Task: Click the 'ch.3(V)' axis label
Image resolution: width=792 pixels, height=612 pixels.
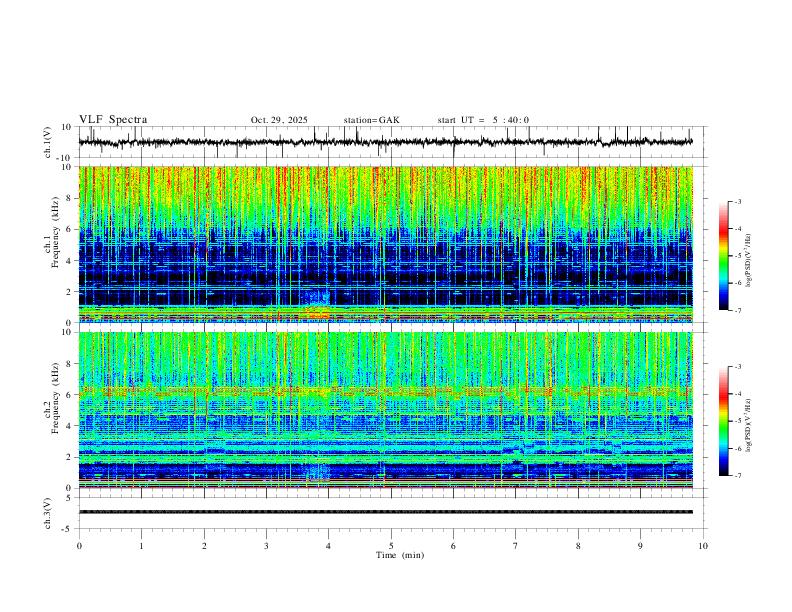Action: (48, 514)
